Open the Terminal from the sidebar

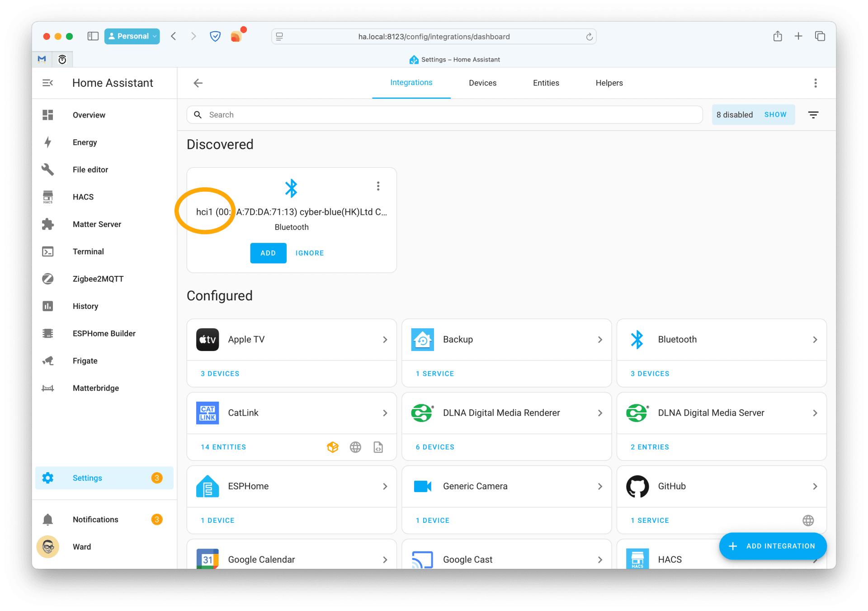click(48, 251)
